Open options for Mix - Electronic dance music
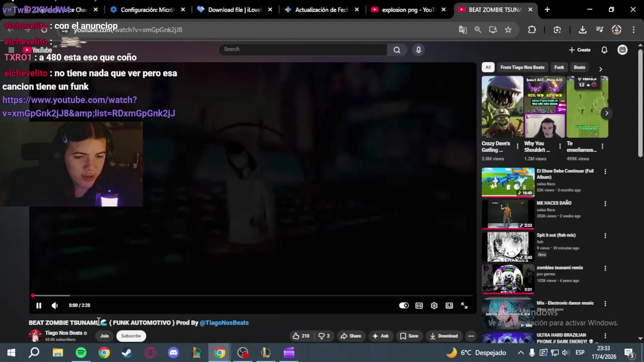Image resolution: width=644 pixels, height=362 pixels. point(605,304)
